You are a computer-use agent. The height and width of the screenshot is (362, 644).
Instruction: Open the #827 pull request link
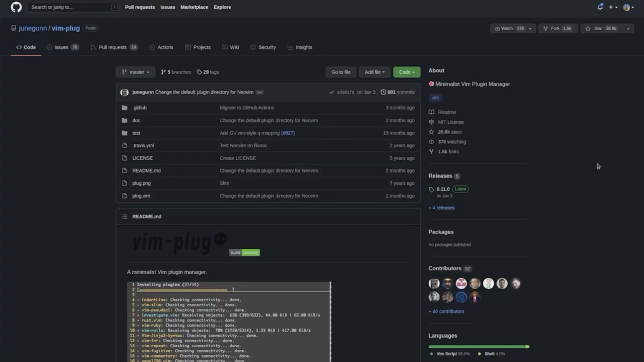288,133
